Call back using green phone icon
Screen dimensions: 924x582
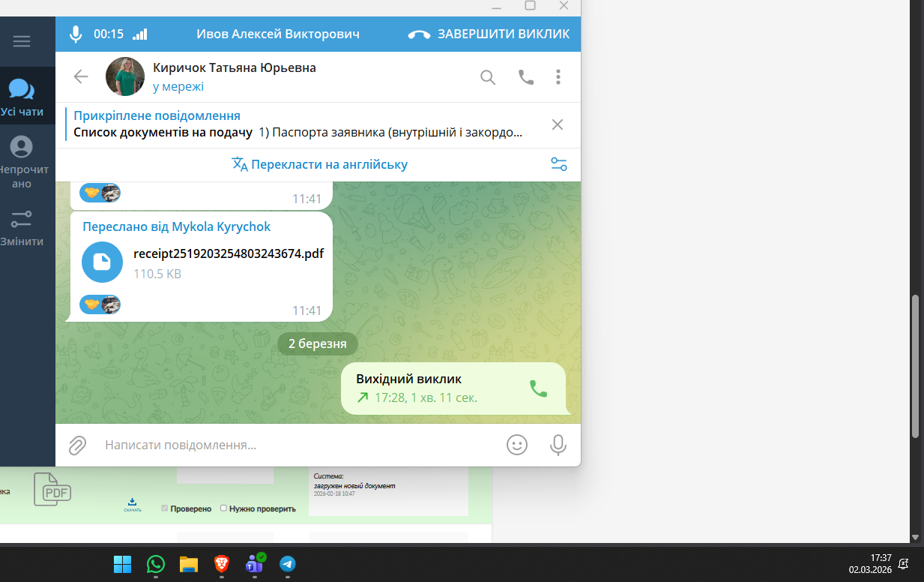538,388
